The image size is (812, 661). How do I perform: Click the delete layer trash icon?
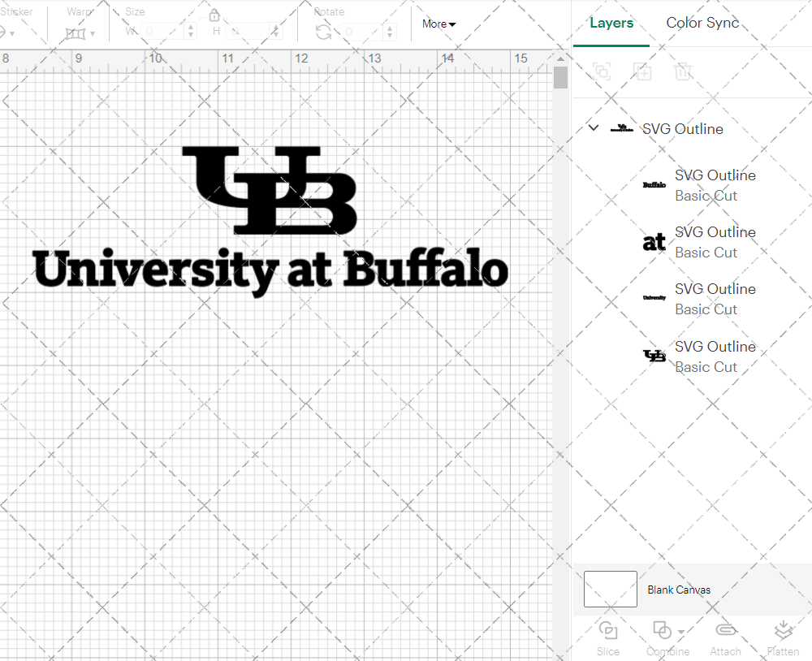[684, 71]
